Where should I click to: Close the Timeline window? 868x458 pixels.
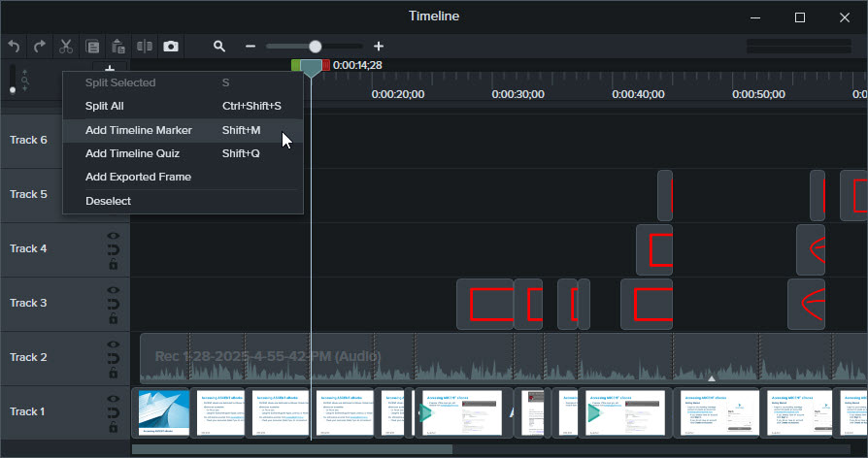844,17
